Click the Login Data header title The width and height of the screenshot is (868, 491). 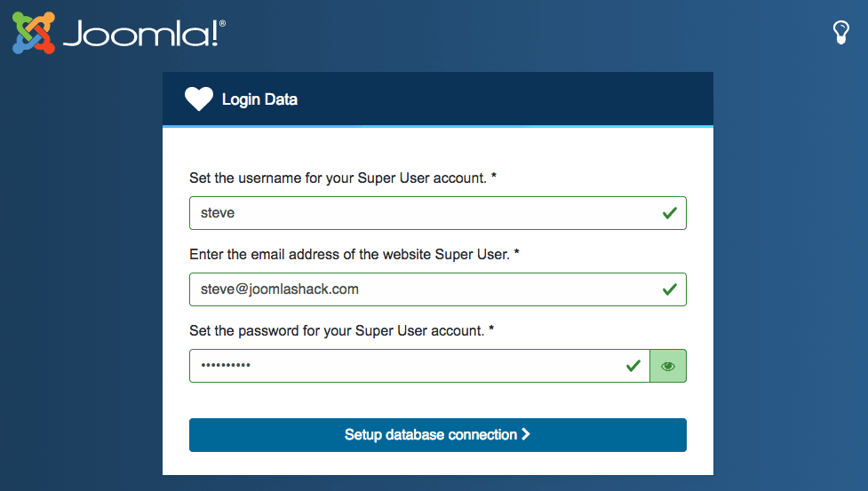pos(259,99)
